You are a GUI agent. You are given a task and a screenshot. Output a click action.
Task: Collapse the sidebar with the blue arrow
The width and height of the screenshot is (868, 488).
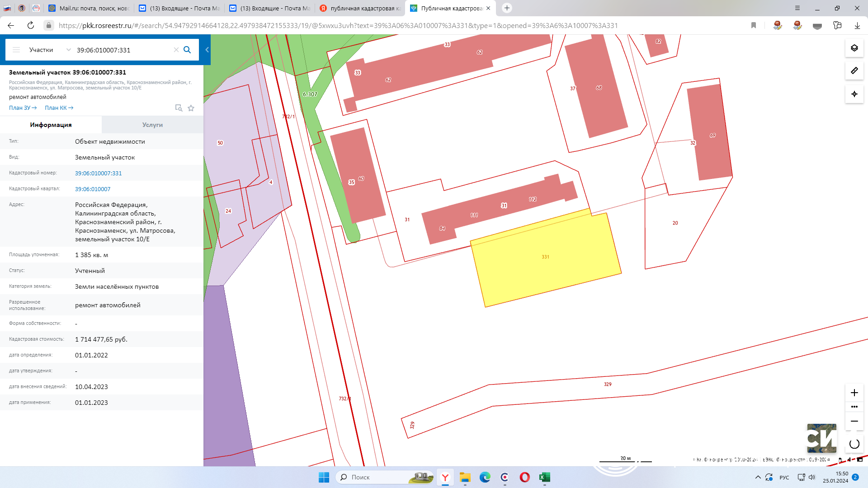point(207,50)
